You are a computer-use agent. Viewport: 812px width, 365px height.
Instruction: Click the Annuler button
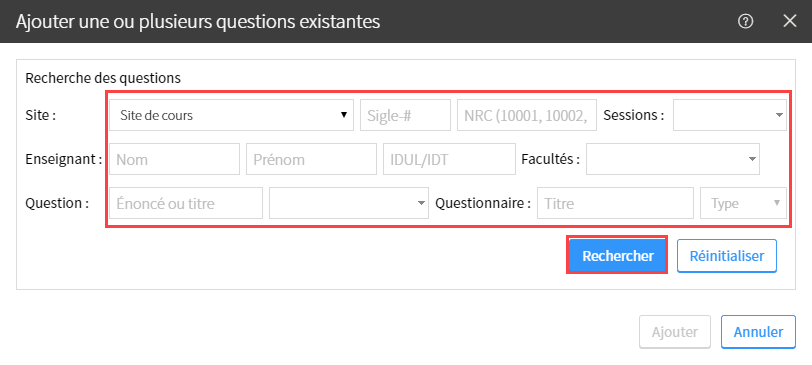click(x=758, y=331)
